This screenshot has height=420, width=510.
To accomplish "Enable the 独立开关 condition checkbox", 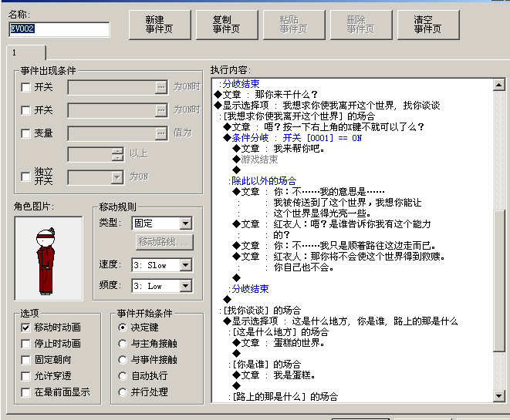I will 25,176.
